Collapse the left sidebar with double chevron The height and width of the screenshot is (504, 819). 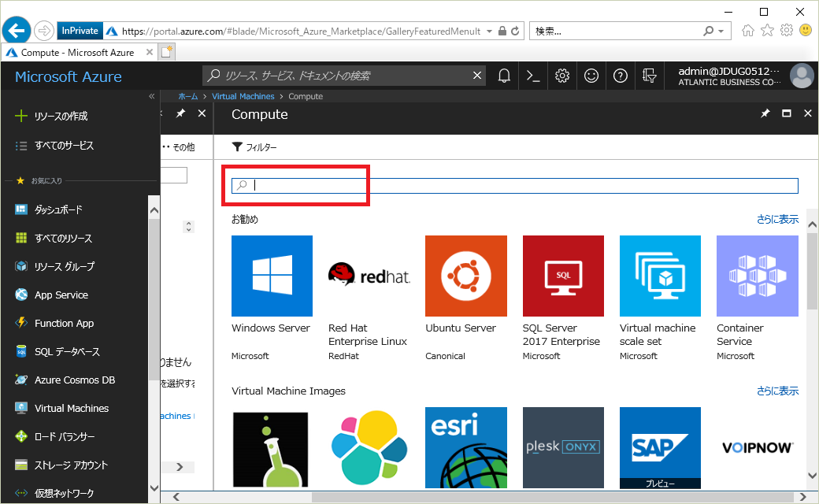click(151, 96)
